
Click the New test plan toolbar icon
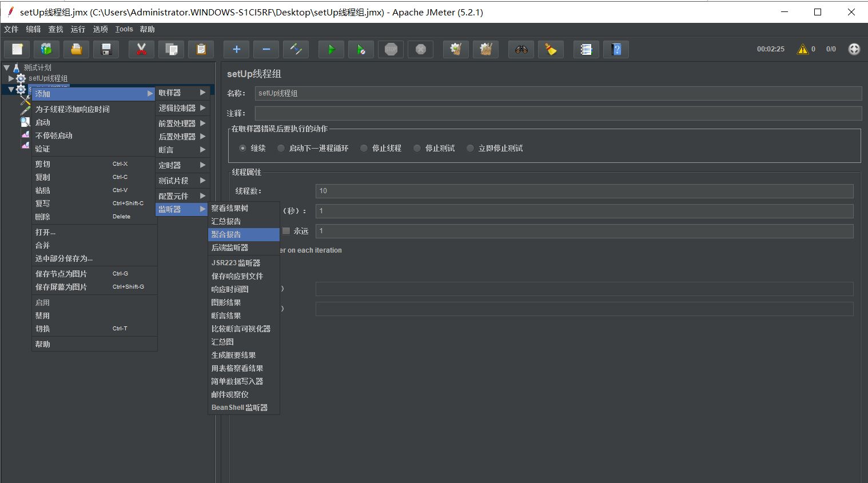(17, 49)
